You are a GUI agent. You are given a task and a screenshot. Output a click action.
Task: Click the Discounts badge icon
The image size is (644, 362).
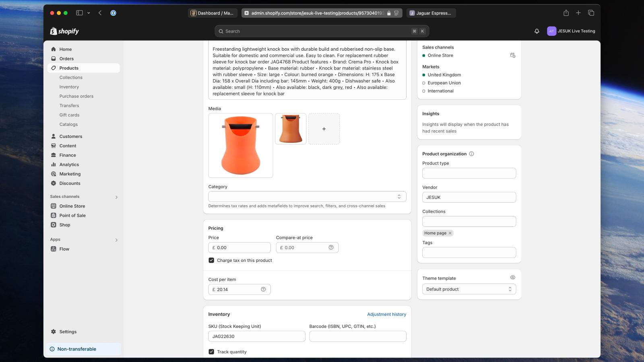point(54,183)
